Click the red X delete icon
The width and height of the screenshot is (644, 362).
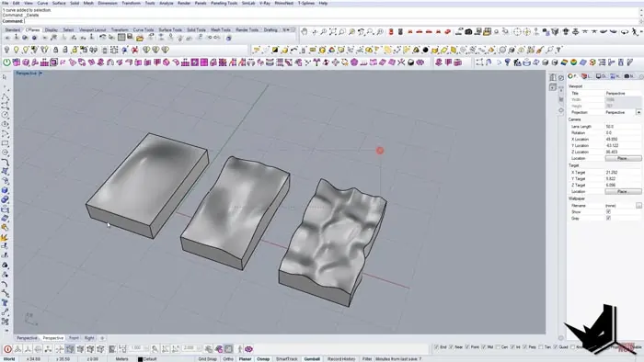pyautogui.click(x=134, y=50)
